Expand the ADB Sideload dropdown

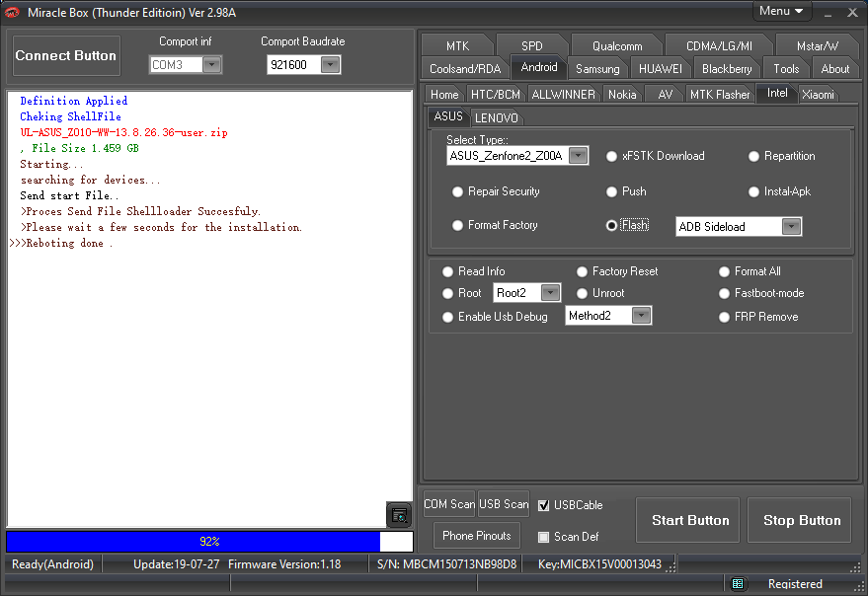click(792, 226)
